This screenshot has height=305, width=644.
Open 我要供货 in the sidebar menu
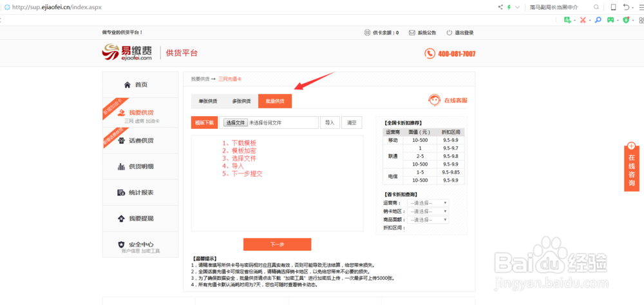pyautogui.click(x=140, y=113)
